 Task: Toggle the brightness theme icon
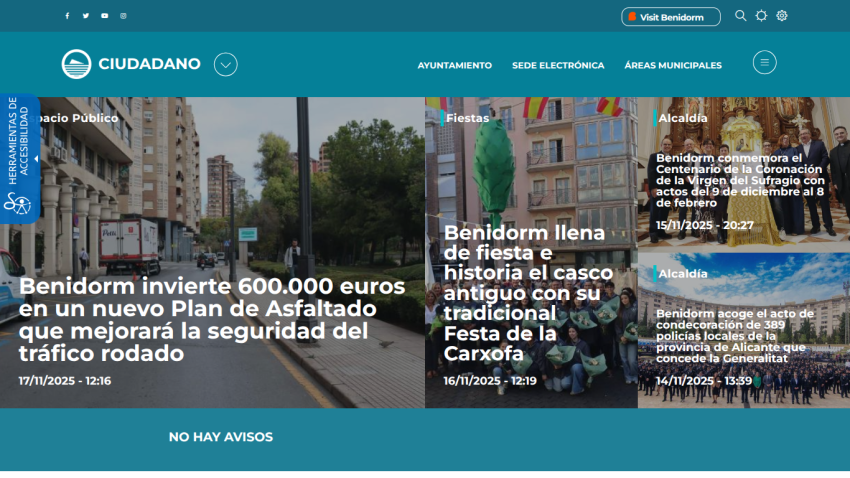coord(761,16)
